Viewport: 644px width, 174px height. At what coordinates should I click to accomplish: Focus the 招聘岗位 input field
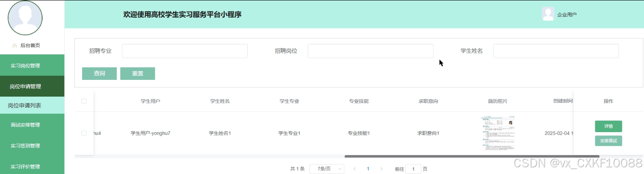coord(370,51)
